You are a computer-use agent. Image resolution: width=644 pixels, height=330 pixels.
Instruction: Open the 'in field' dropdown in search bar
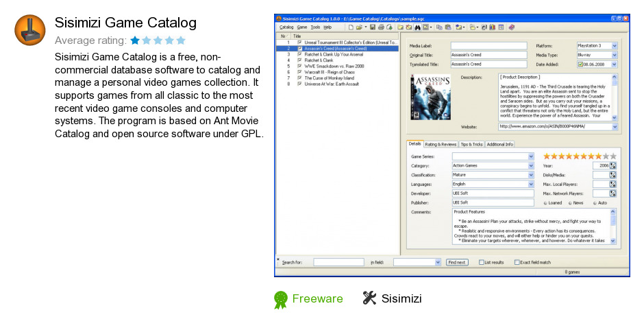438,262
